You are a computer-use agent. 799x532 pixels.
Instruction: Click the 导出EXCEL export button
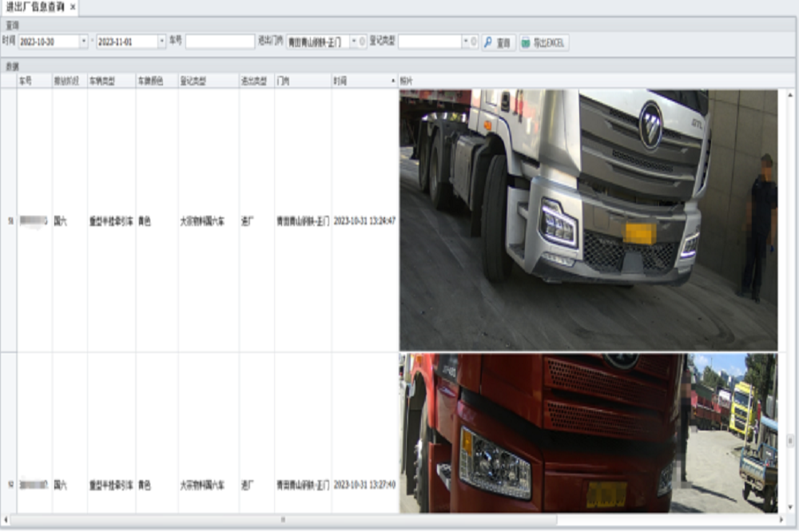coord(544,42)
